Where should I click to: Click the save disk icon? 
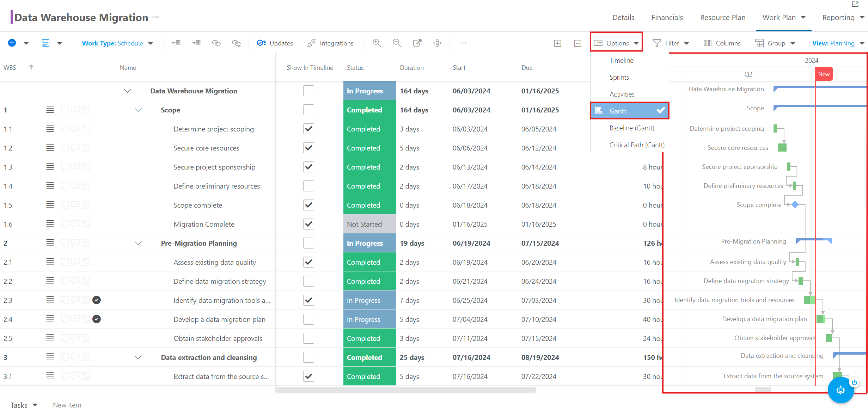(45, 43)
